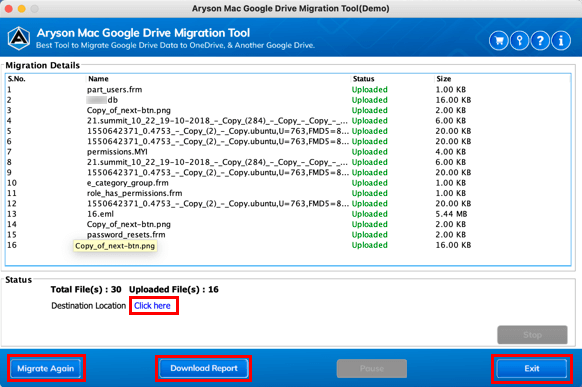Screen dimensions: 582x387
Task: Click the Aryson logo icon
Action: coord(19,39)
